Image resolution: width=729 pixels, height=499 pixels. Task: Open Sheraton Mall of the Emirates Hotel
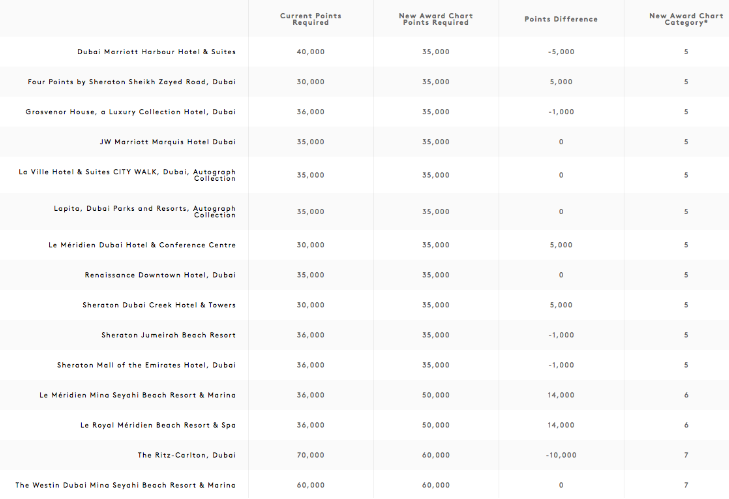146,365
